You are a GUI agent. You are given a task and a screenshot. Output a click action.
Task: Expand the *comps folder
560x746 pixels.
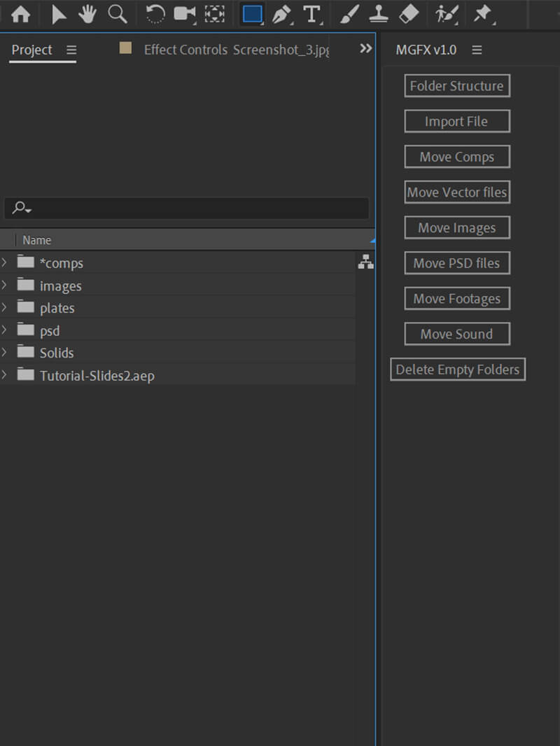coord(5,262)
